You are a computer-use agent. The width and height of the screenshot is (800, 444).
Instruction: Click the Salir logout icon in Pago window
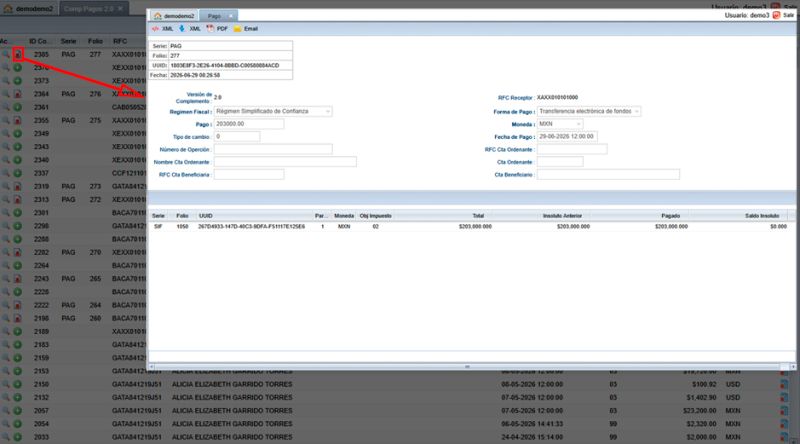[777, 15]
